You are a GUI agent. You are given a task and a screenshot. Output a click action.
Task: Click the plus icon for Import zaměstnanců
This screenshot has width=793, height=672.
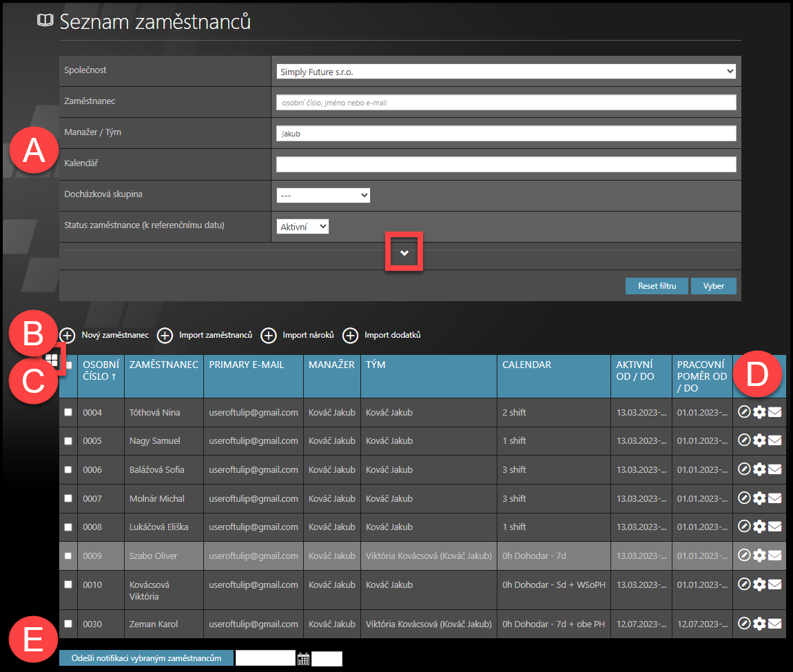pyautogui.click(x=165, y=335)
